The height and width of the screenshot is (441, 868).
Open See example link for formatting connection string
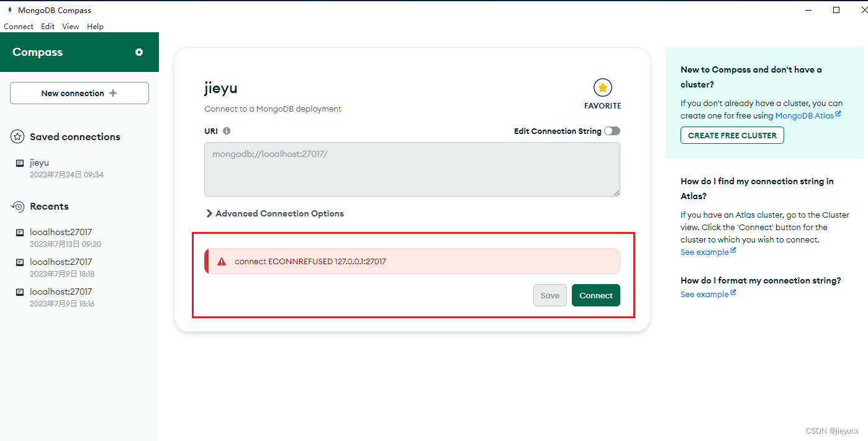point(705,294)
